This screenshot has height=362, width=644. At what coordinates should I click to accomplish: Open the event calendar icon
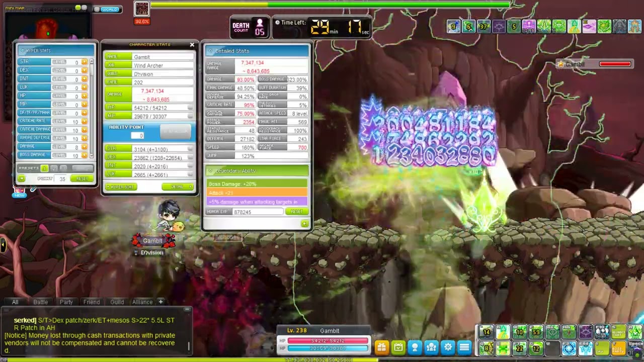(x=398, y=347)
